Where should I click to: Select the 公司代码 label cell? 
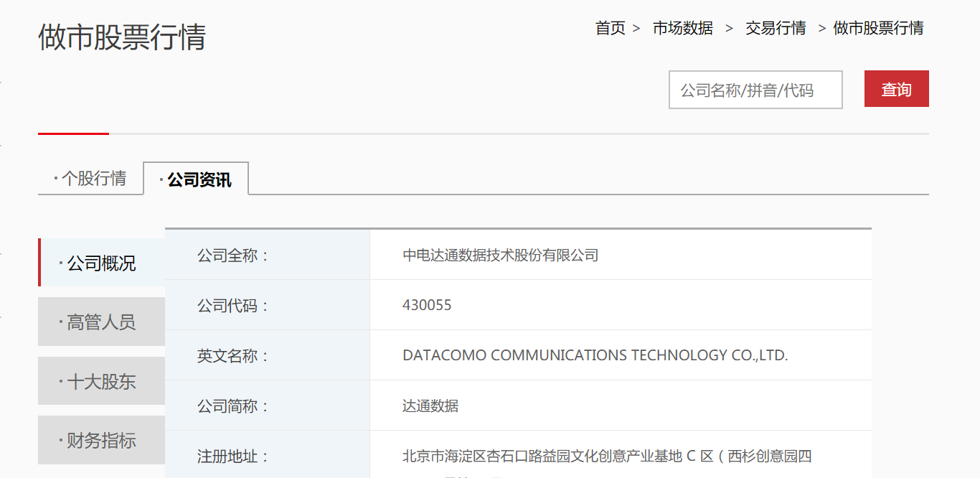[x=268, y=305]
